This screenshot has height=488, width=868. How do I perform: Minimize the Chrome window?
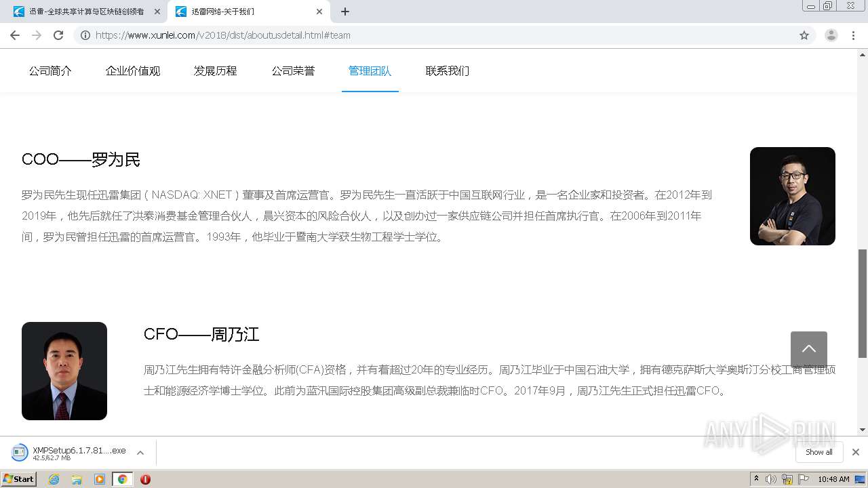pyautogui.click(x=811, y=5)
